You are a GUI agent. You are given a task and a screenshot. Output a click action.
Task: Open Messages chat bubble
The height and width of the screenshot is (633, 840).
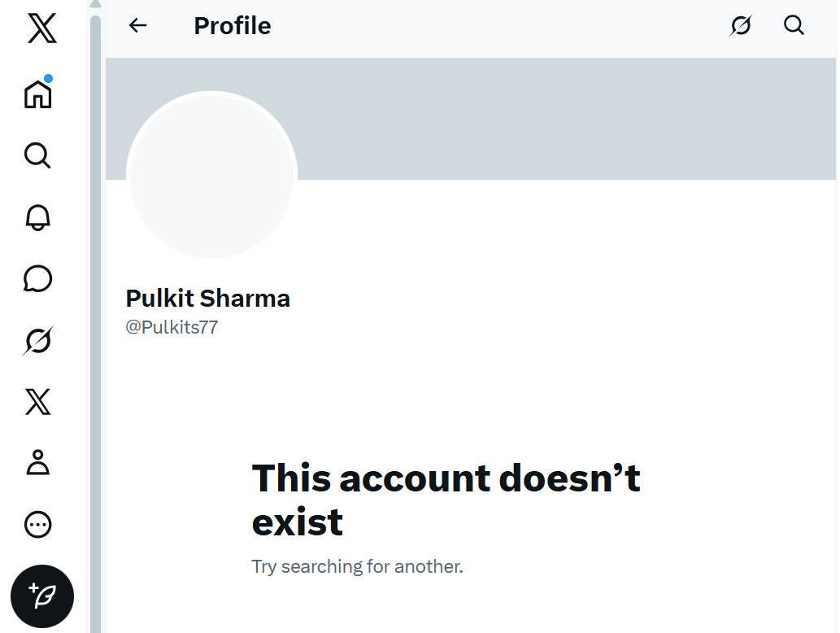pyautogui.click(x=38, y=279)
